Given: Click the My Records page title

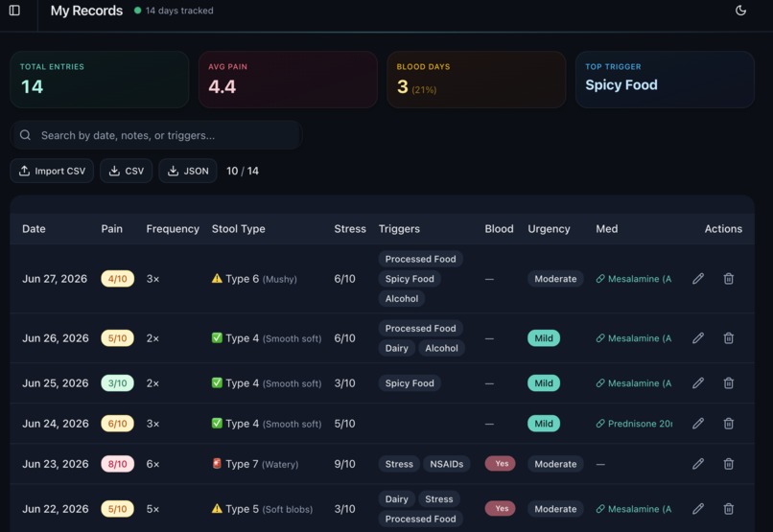Looking at the screenshot, I should click(x=86, y=11).
